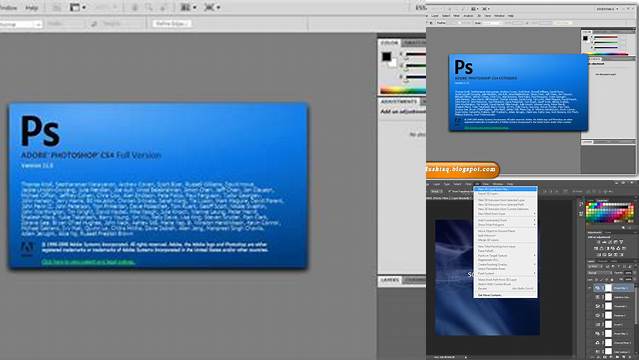Click the Adobe logo on the splash screen
The width and height of the screenshot is (639, 360).
tap(27, 249)
